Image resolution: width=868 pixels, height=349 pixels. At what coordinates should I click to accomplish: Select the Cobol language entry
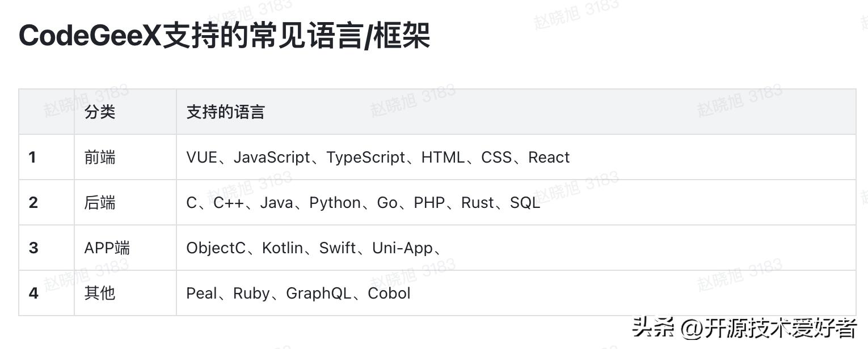[x=389, y=293]
